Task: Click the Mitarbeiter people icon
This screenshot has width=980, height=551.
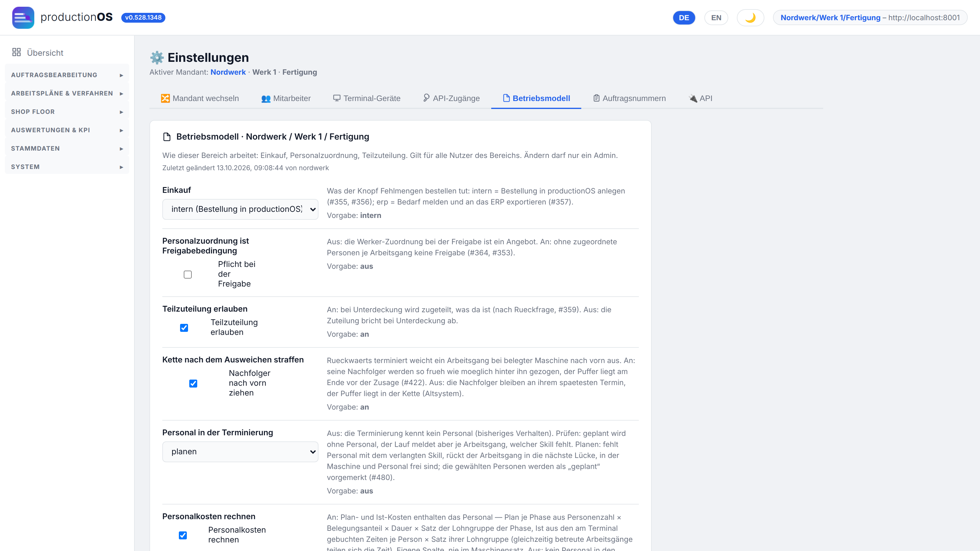Action: [x=266, y=99]
